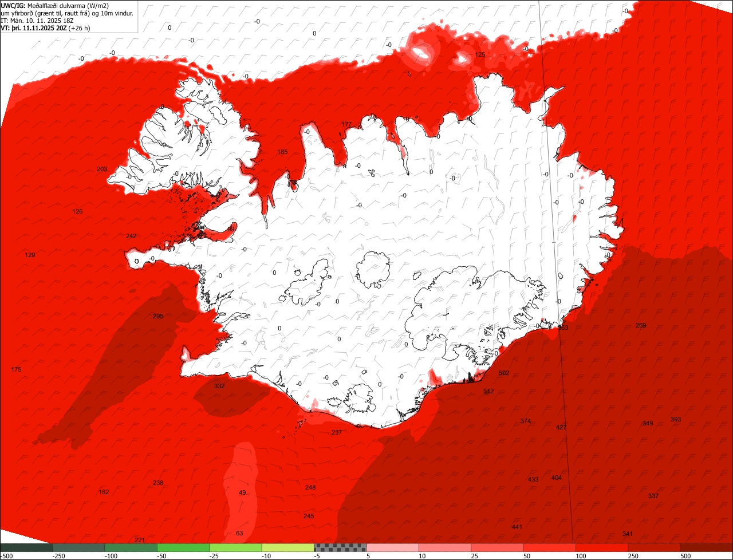733x560 pixels.
Task: Click the flux value 125 north of Iceland
Action: [x=480, y=54]
